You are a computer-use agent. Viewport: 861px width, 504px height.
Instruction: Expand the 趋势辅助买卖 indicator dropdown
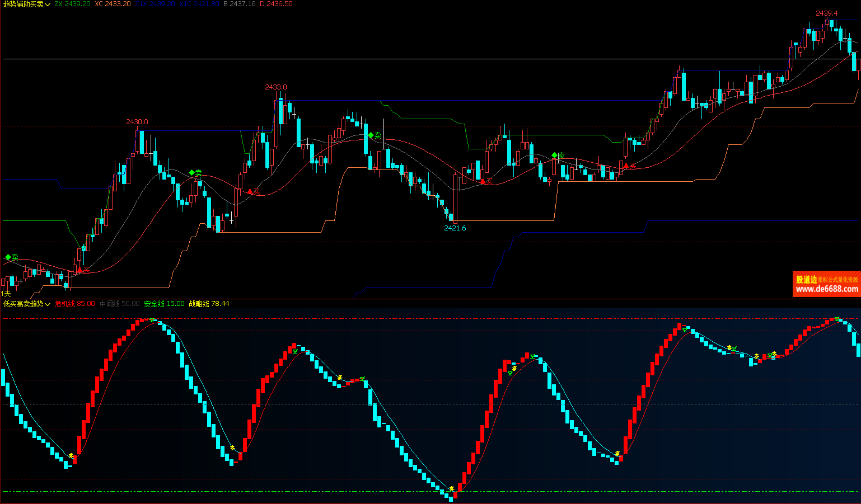pyautogui.click(x=48, y=4)
